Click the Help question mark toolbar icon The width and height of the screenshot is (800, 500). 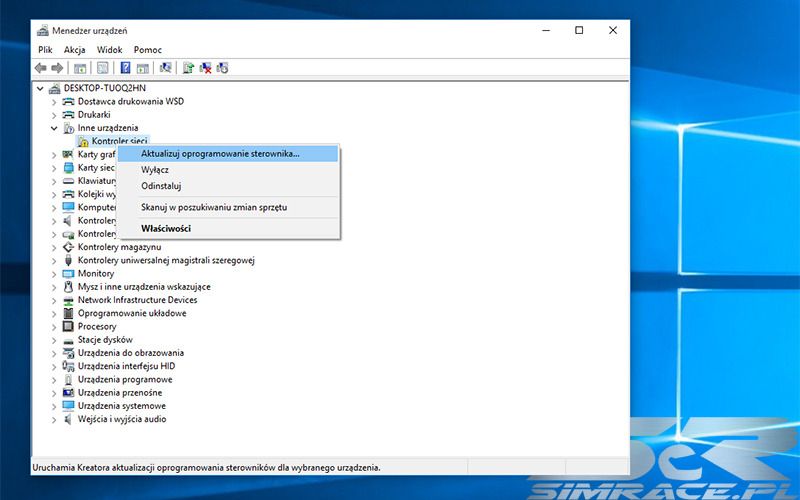click(125, 68)
